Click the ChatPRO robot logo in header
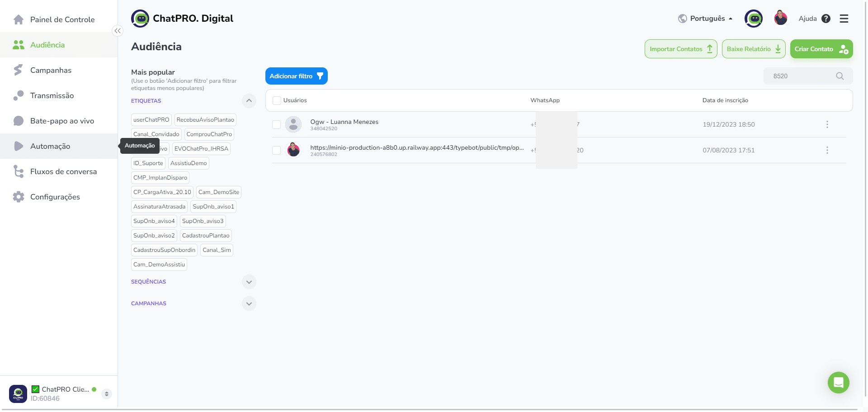The width and height of the screenshot is (868, 412). click(x=140, y=19)
